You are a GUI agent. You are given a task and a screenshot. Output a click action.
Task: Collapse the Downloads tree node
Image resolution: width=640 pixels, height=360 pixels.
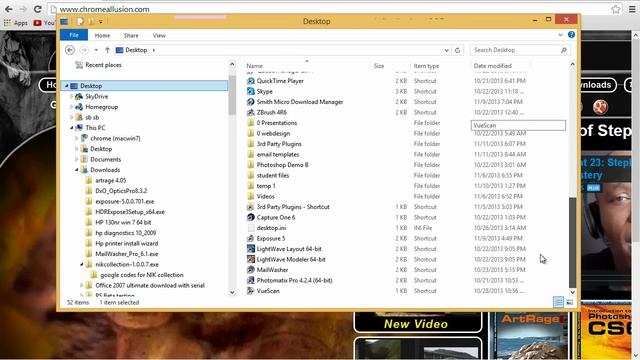coord(77,170)
